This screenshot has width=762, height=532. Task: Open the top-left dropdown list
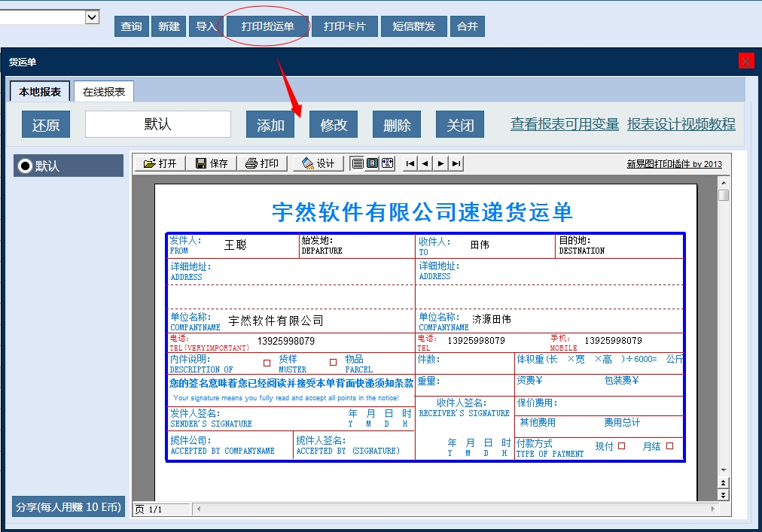(x=92, y=16)
